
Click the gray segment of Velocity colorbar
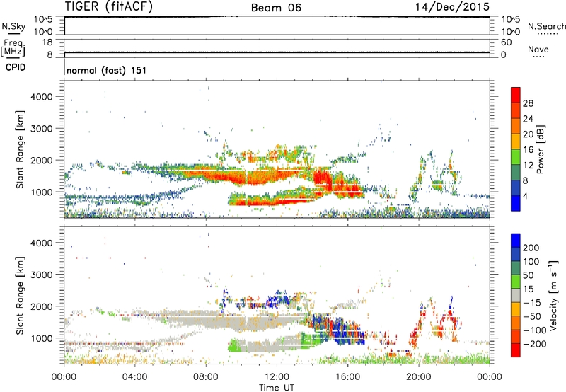pyautogui.click(x=516, y=295)
